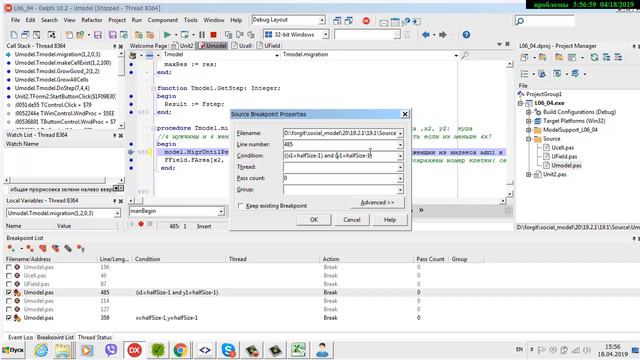Image resolution: width=640 pixels, height=360 pixels.
Task: Click the red stop icon beside Debug Layout
Action: (366, 21)
